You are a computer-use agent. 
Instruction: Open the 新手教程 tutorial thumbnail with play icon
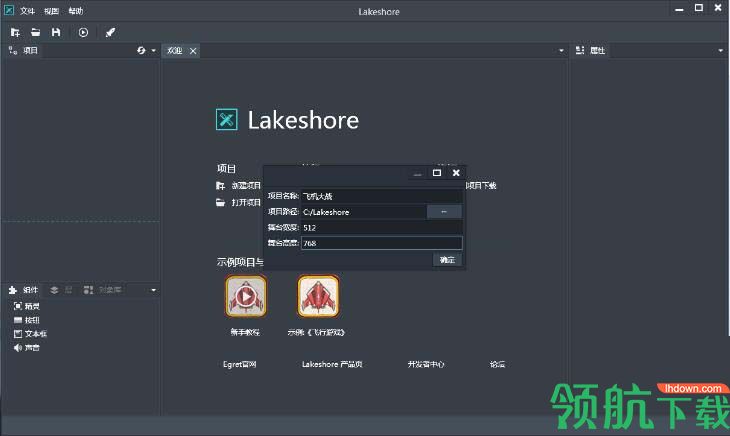click(x=246, y=296)
